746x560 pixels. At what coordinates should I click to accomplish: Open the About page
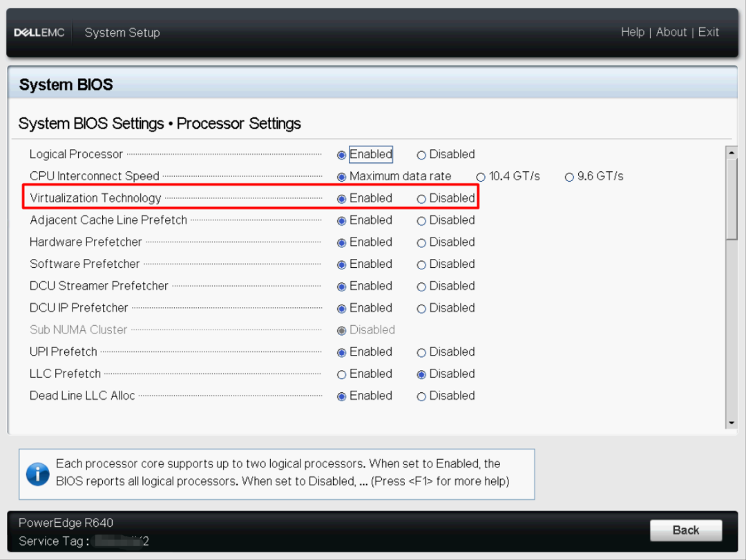pyautogui.click(x=671, y=32)
